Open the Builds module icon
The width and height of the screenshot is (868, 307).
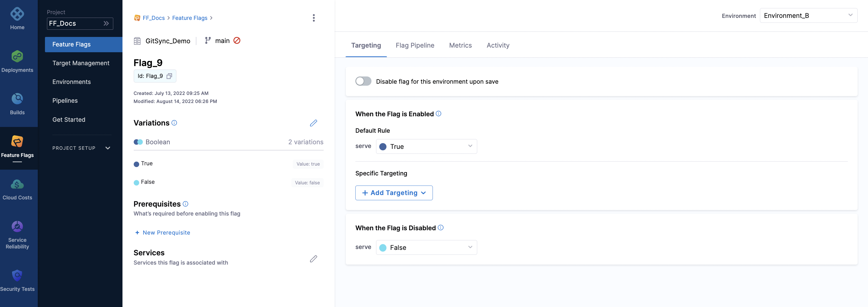(x=17, y=99)
